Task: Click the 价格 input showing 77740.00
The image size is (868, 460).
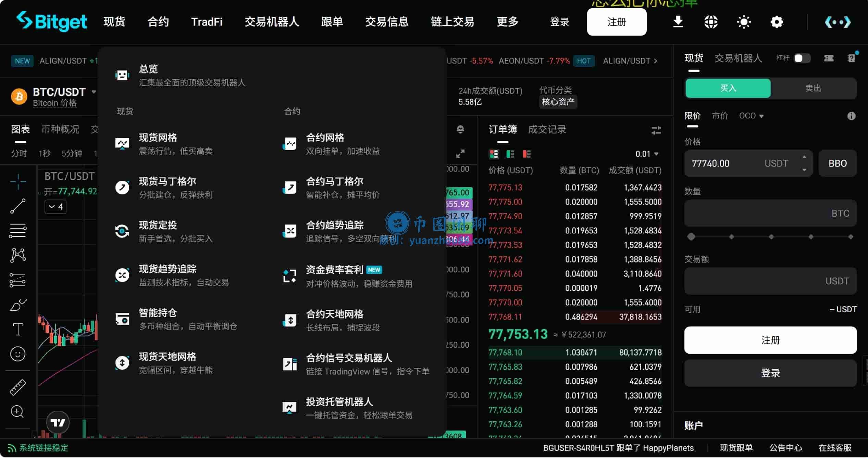Action: (748, 163)
